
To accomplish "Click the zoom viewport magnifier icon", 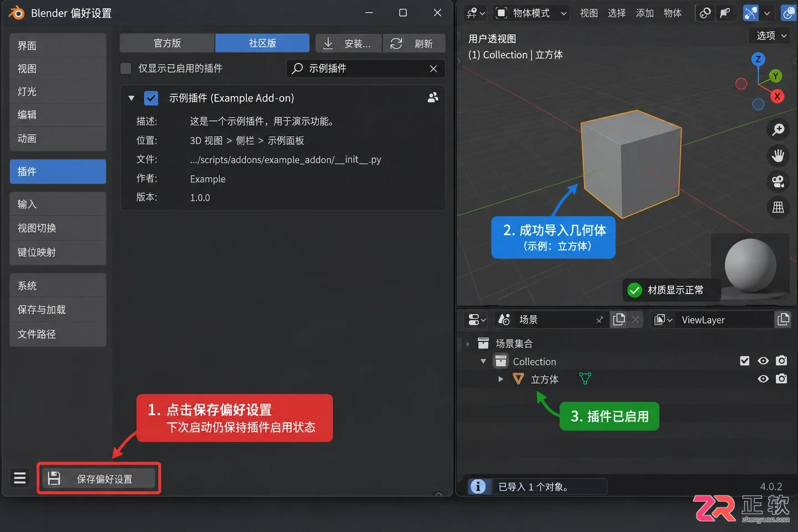I will pos(778,129).
